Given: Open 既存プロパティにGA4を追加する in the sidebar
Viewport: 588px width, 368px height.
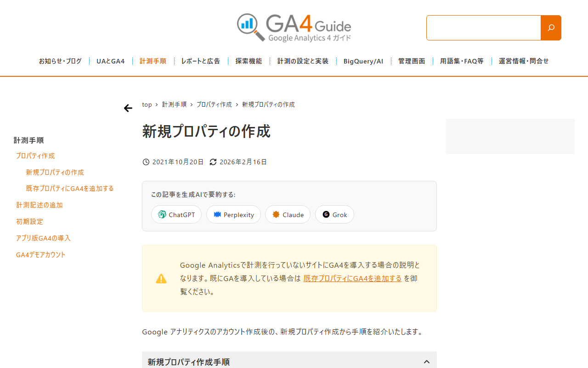Looking at the screenshot, I should 70,189.
